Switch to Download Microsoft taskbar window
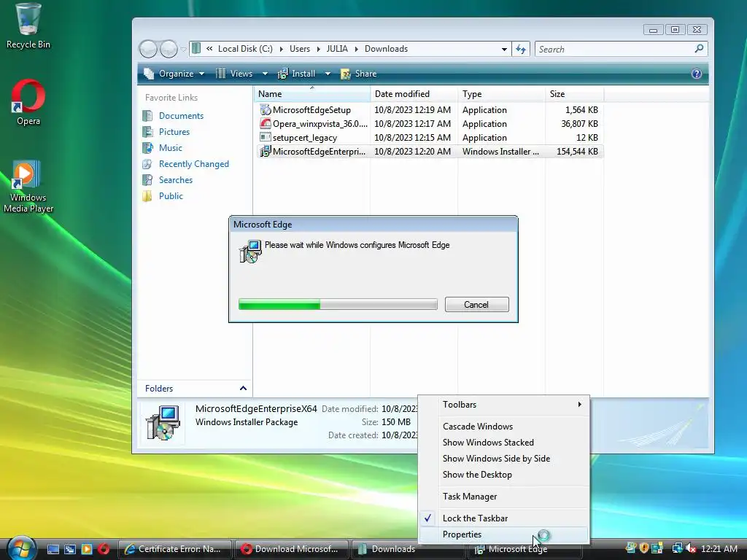 coord(291,549)
